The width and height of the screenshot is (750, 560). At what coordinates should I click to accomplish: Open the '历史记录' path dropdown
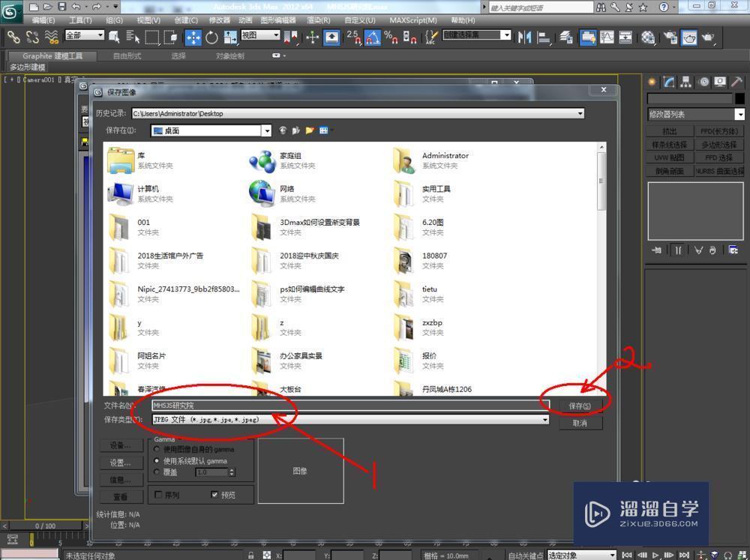(580, 113)
